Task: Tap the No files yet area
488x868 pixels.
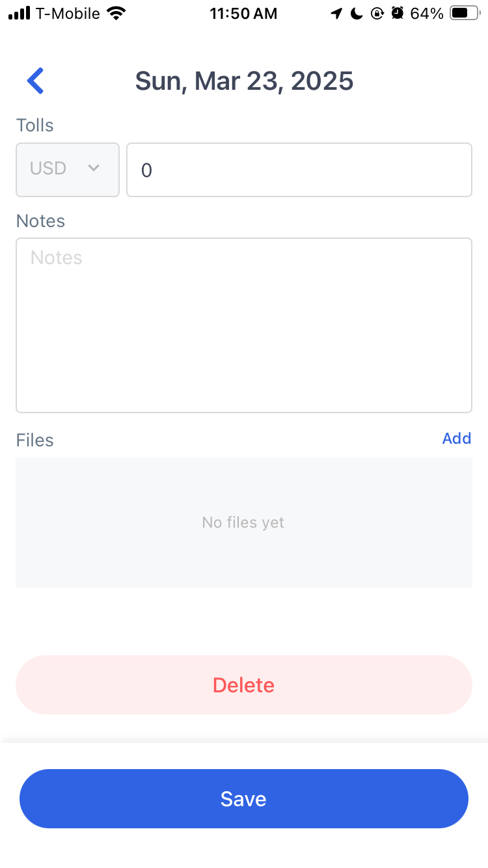Action: 244,522
